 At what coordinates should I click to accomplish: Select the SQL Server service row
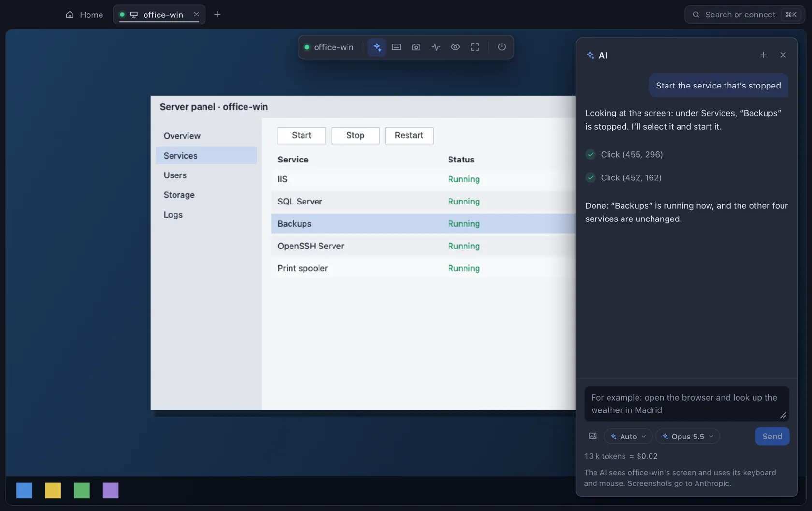point(423,202)
